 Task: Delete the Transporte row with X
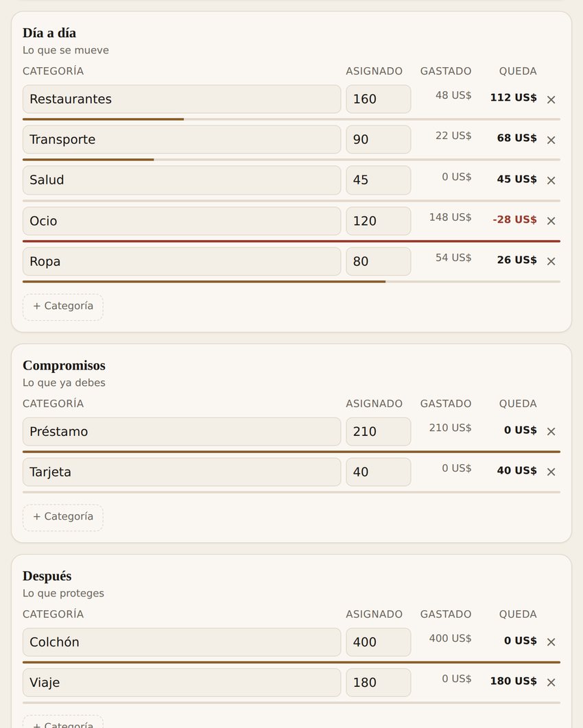pos(551,140)
